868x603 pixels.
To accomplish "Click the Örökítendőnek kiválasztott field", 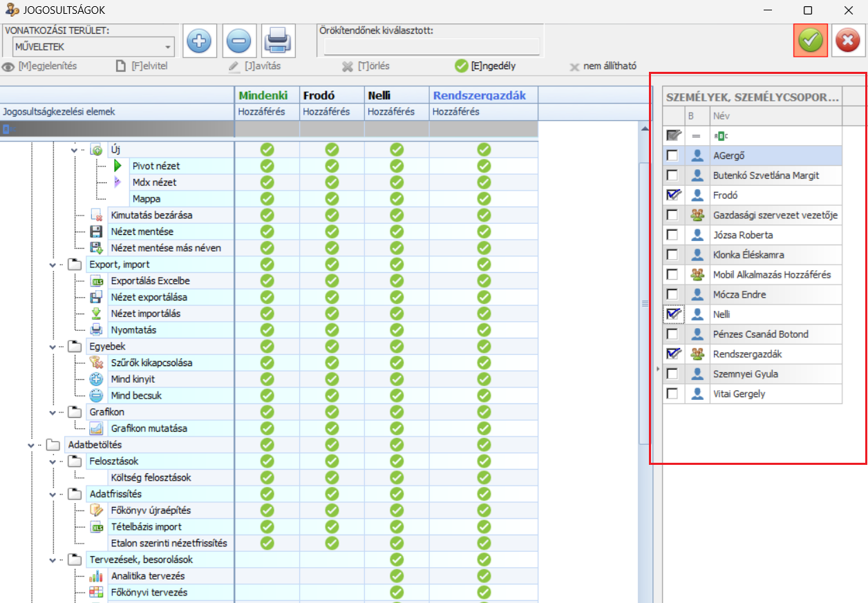I will 431,46.
